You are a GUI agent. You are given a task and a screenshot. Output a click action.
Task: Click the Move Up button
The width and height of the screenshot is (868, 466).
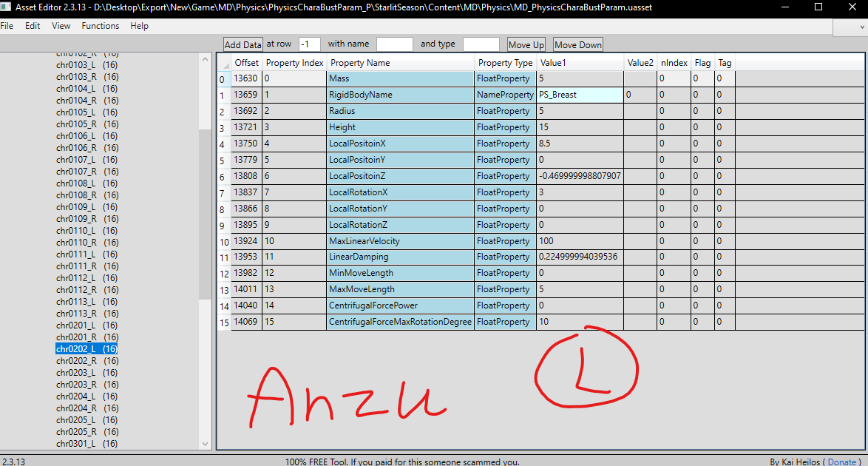coord(526,45)
